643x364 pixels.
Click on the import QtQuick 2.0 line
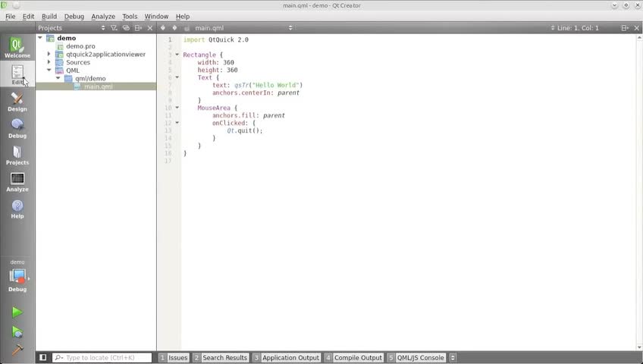point(215,39)
